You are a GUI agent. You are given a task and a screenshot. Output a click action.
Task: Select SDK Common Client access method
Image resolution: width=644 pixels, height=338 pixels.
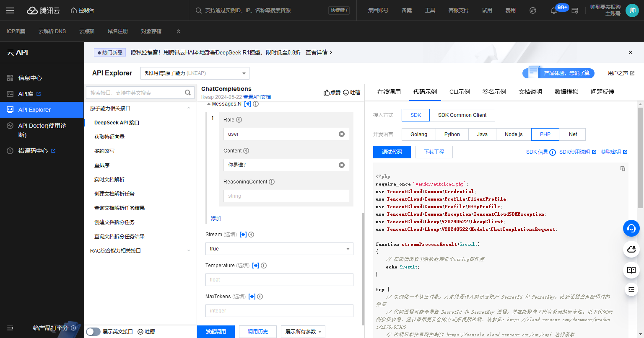(462, 115)
